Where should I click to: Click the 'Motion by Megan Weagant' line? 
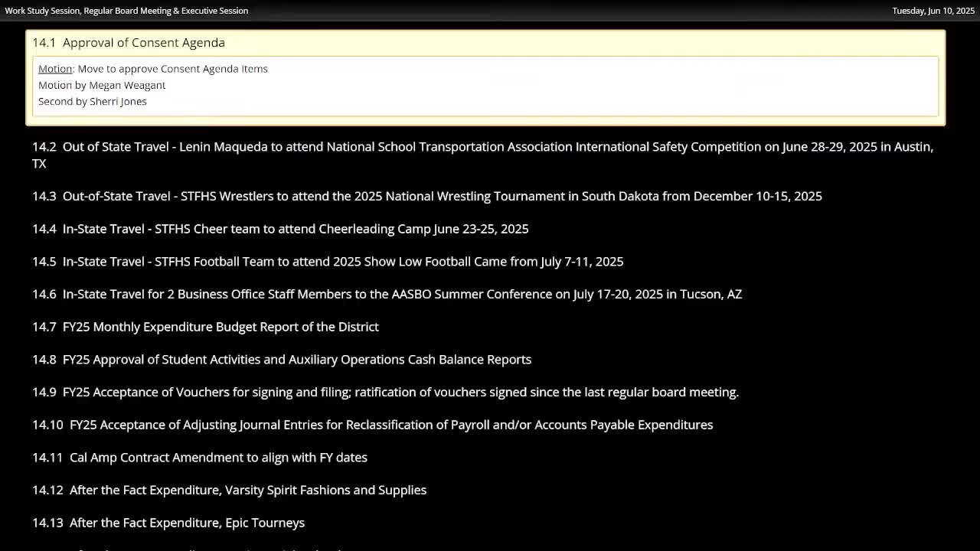pyautogui.click(x=102, y=85)
